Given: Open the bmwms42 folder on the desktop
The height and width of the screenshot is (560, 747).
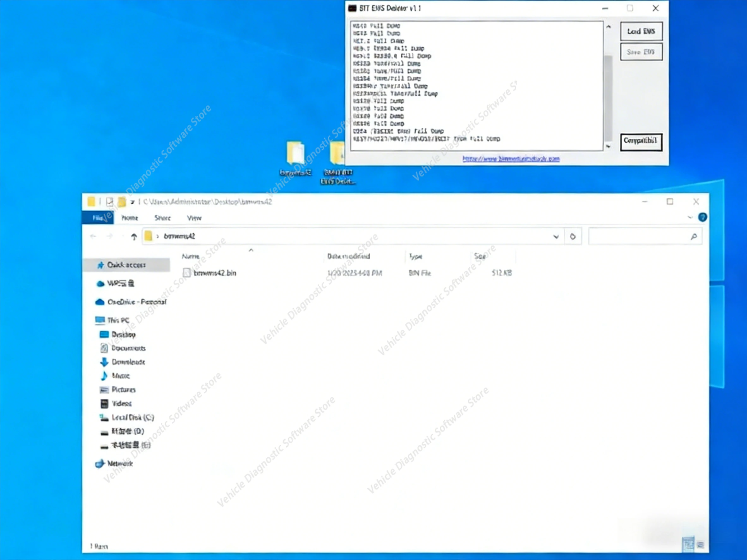Looking at the screenshot, I should tap(295, 159).
